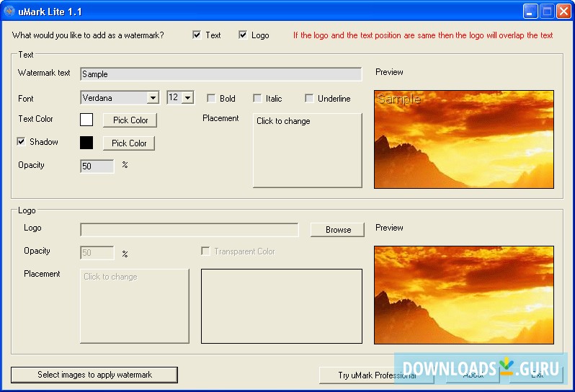
Task: Open the font size 12 dropdown
Action: click(x=188, y=98)
